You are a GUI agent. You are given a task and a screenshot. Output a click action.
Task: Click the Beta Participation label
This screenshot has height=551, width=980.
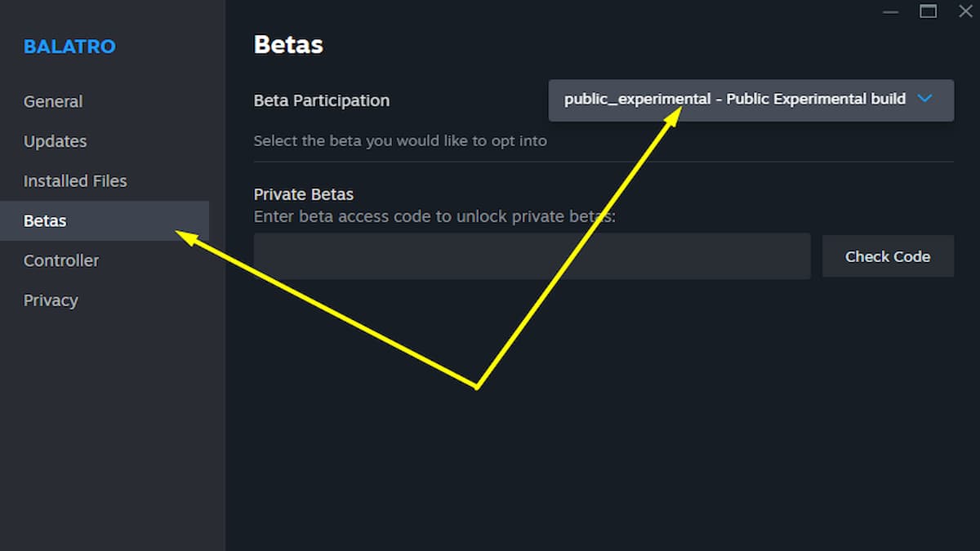point(322,100)
